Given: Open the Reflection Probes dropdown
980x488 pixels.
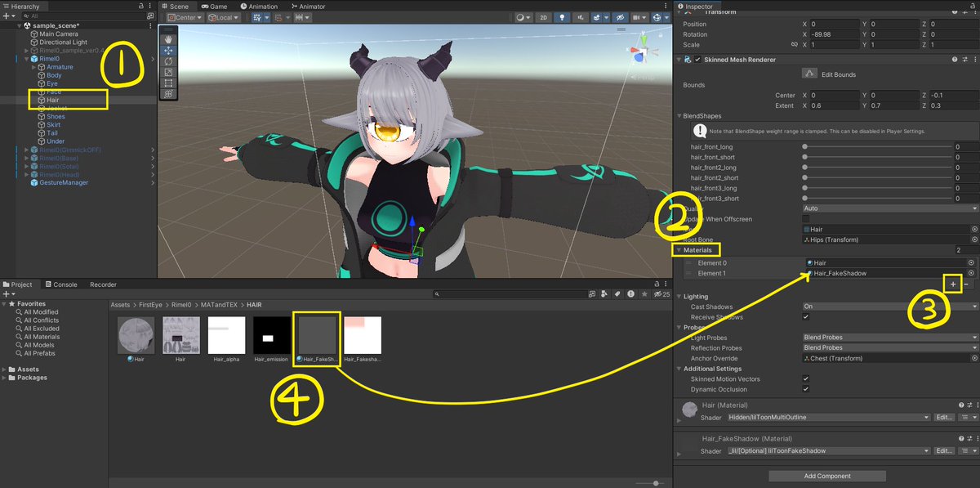Looking at the screenshot, I should (889, 348).
